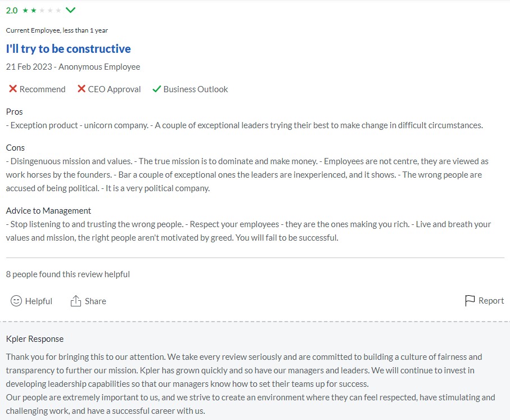Click the Pros section heading
The image size is (510, 420).
point(15,112)
